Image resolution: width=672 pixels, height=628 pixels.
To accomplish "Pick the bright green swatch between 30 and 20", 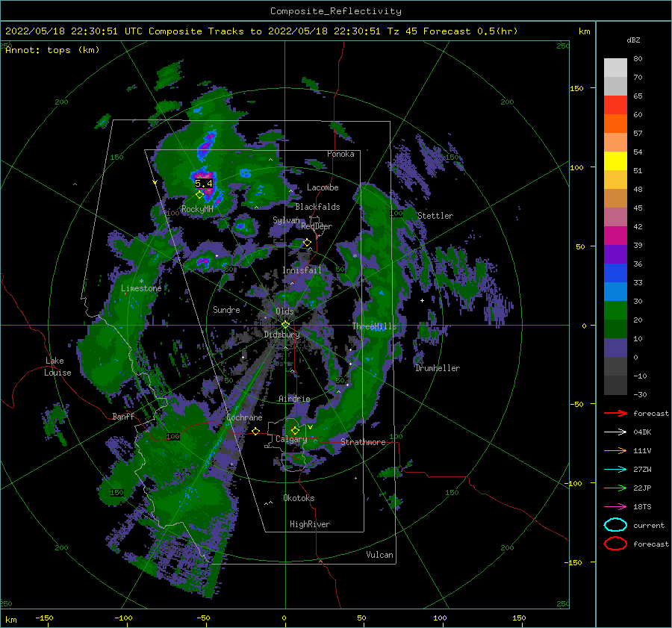I will [x=615, y=310].
